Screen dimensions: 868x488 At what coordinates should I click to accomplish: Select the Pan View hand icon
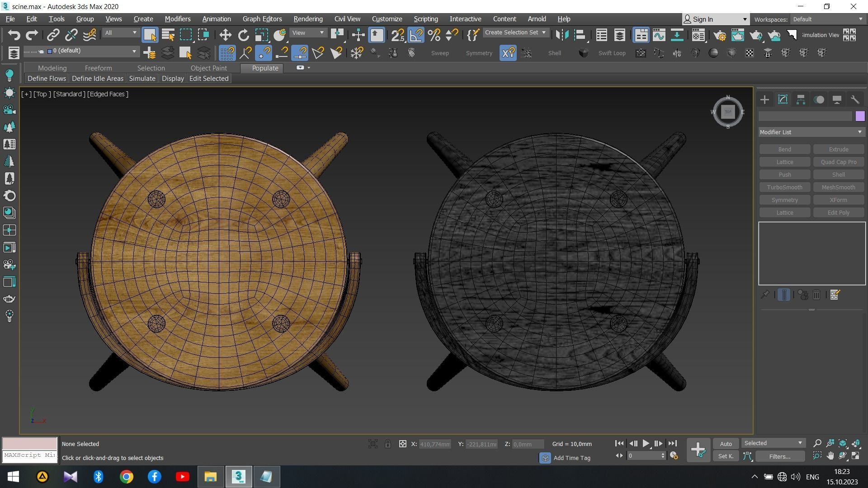pyautogui.click(x=830, y=456)
